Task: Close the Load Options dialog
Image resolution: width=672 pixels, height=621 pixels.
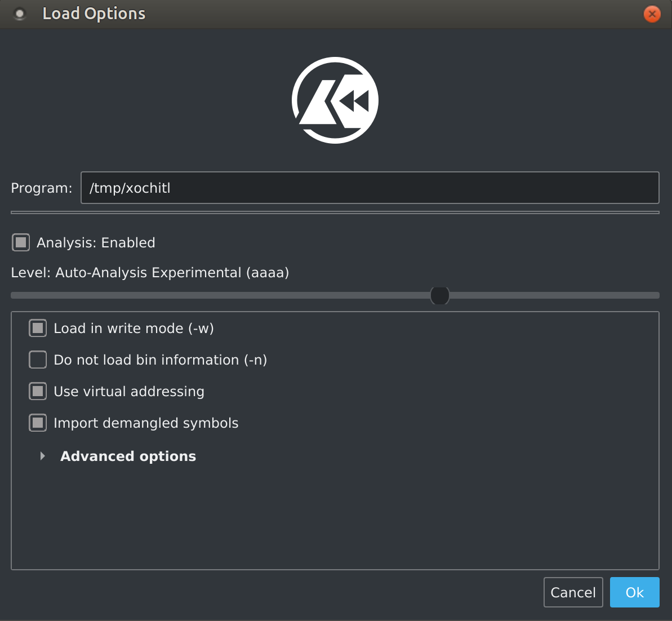Action: point(652,14)
